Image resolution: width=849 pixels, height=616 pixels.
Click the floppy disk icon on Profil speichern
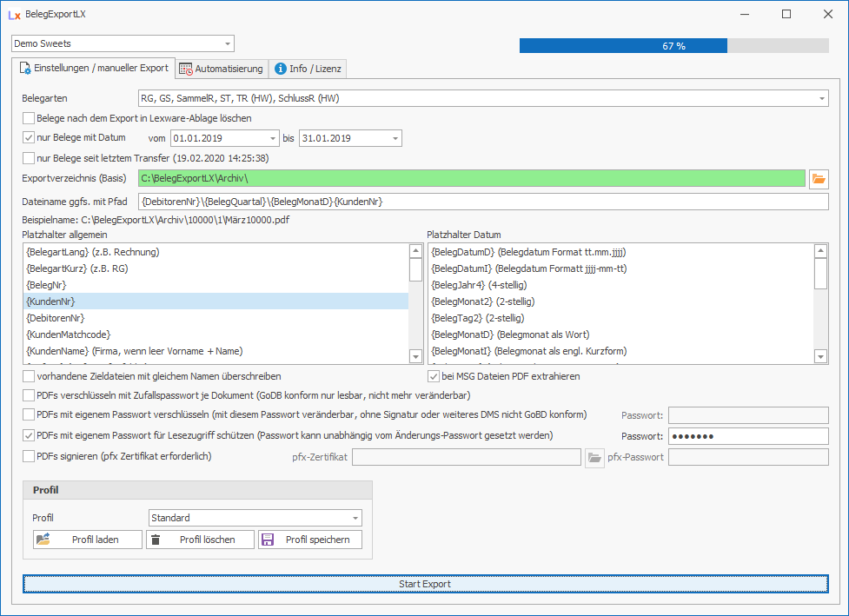pyautogui.click(x=268, y=540)
